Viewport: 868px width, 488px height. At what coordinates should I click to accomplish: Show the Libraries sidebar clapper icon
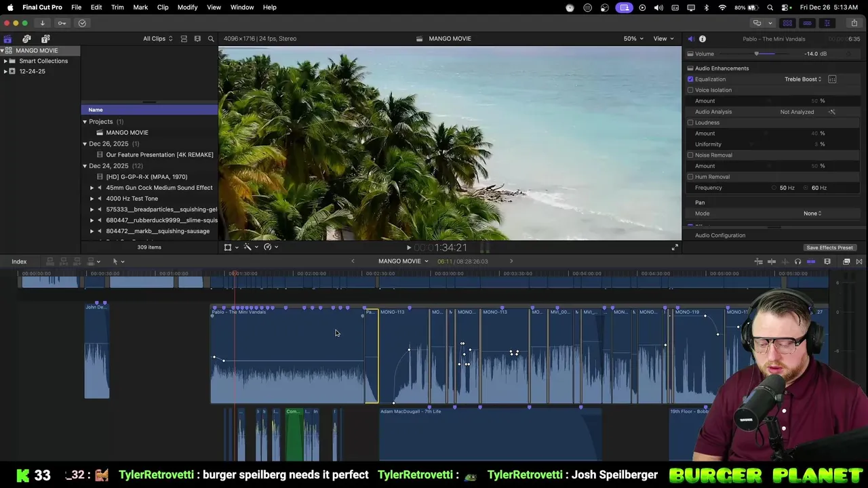tap(7, 39)
